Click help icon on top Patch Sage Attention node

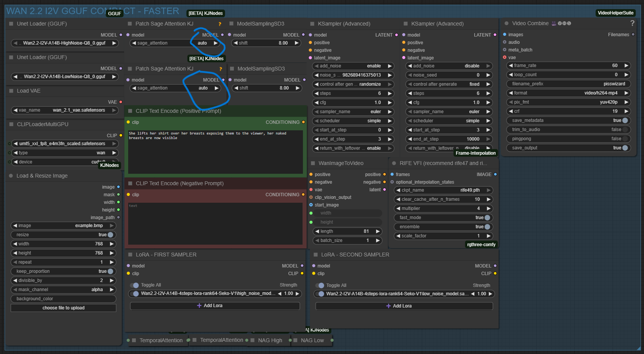(220, 24)
